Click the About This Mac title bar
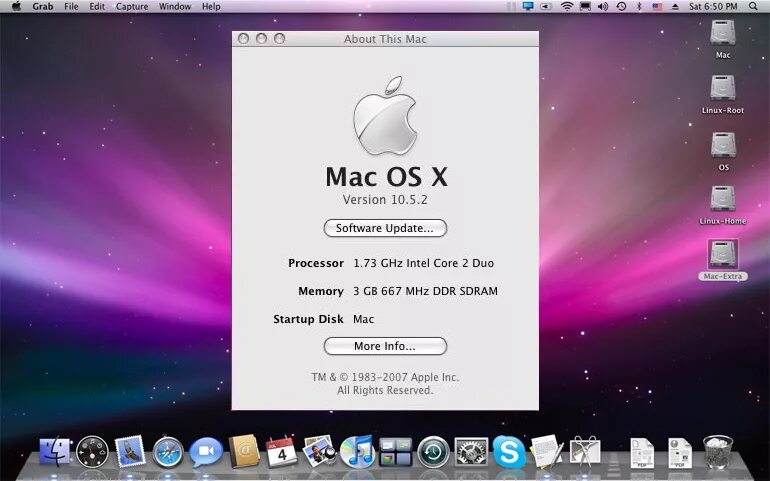This screenshot has width=770, height=481. 385,39
